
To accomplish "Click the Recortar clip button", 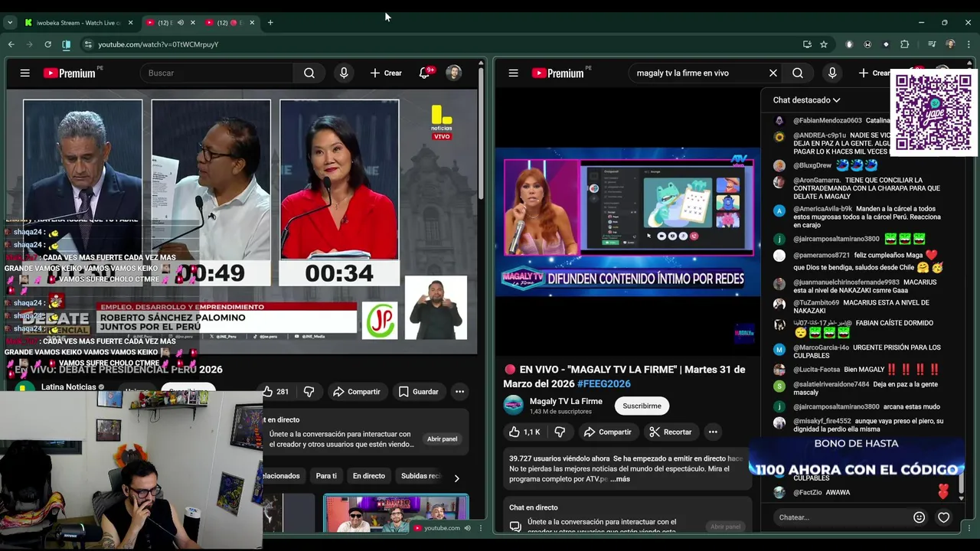I will pyautogui.click(x=670, y=432).
